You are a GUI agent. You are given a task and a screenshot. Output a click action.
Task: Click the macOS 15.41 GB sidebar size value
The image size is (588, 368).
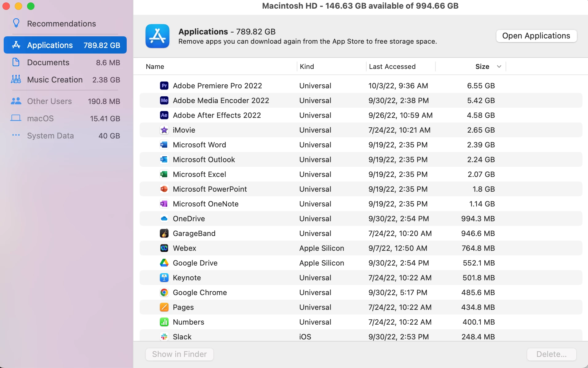click(x=105, y=118)
